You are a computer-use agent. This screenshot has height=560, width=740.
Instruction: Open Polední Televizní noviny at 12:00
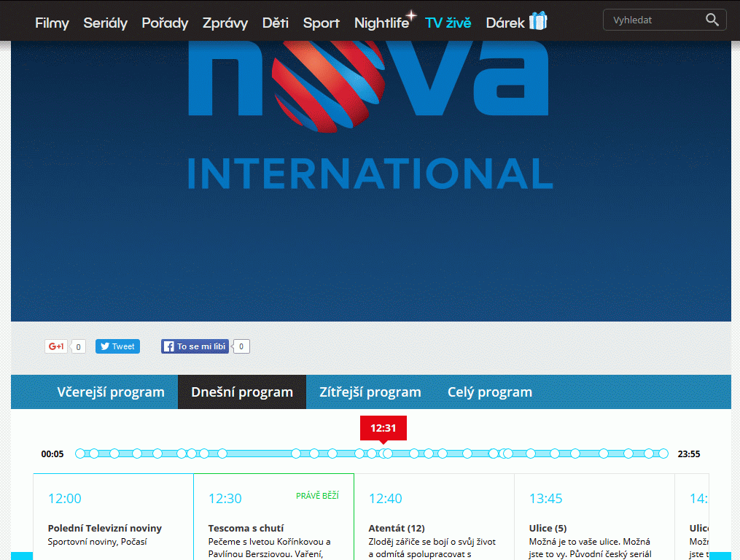point(104,528)
